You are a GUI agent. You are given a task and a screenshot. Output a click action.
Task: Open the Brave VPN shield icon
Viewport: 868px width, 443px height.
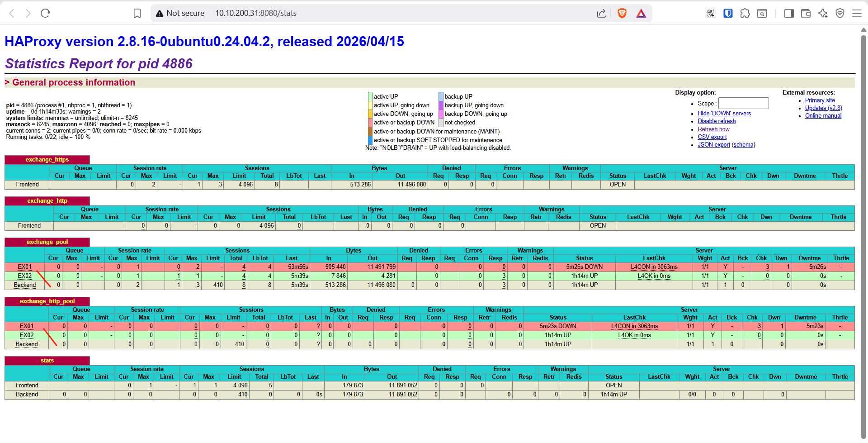pos(840,14)
